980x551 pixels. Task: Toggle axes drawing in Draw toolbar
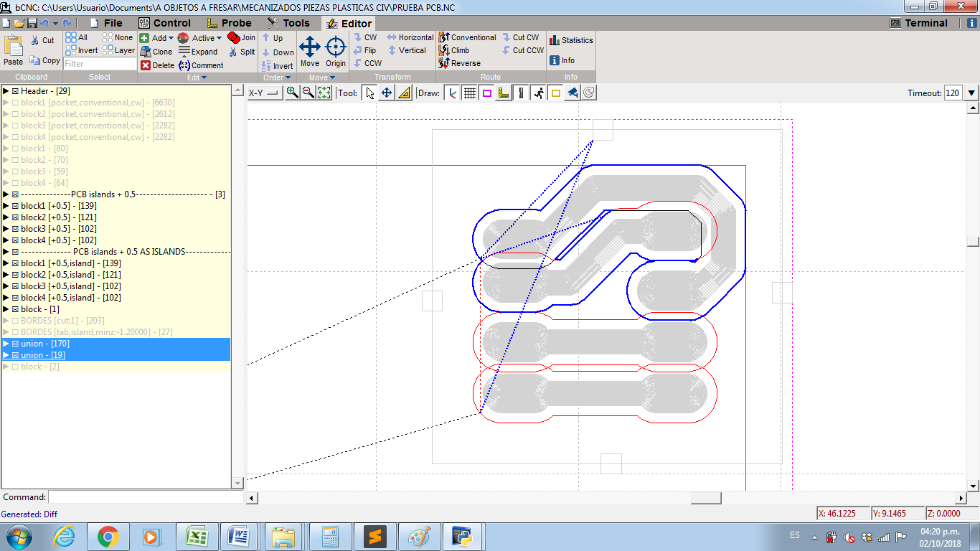point(452,93)
